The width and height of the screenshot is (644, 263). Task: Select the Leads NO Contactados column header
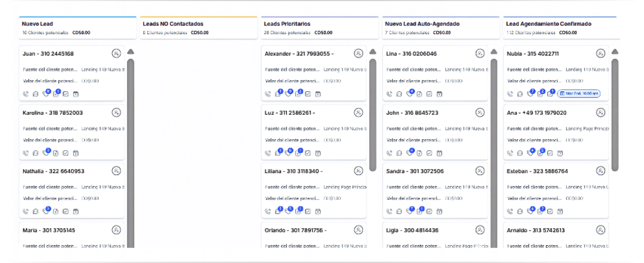click(x=199, y=28)
